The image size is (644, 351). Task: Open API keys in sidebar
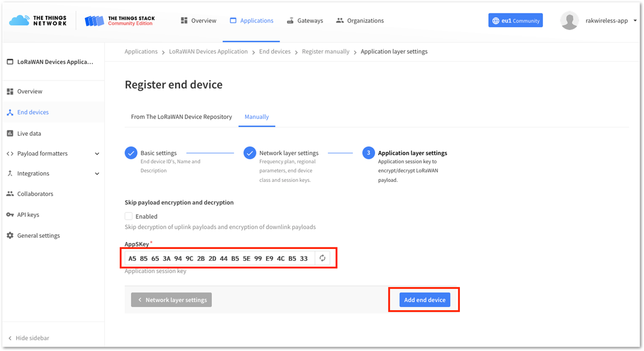tap(53, 215)
